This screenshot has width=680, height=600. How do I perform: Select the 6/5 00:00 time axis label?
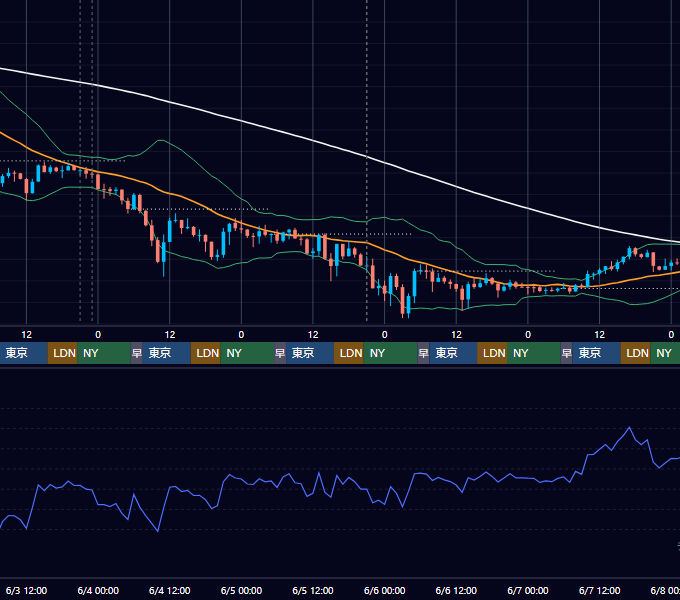coord(241,590)
